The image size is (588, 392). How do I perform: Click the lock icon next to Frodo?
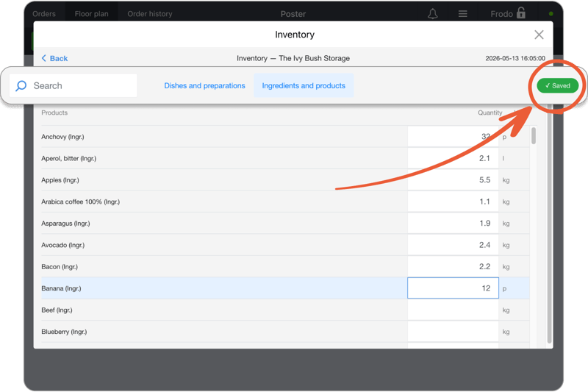pyautogui.click(x=521, y=13)
